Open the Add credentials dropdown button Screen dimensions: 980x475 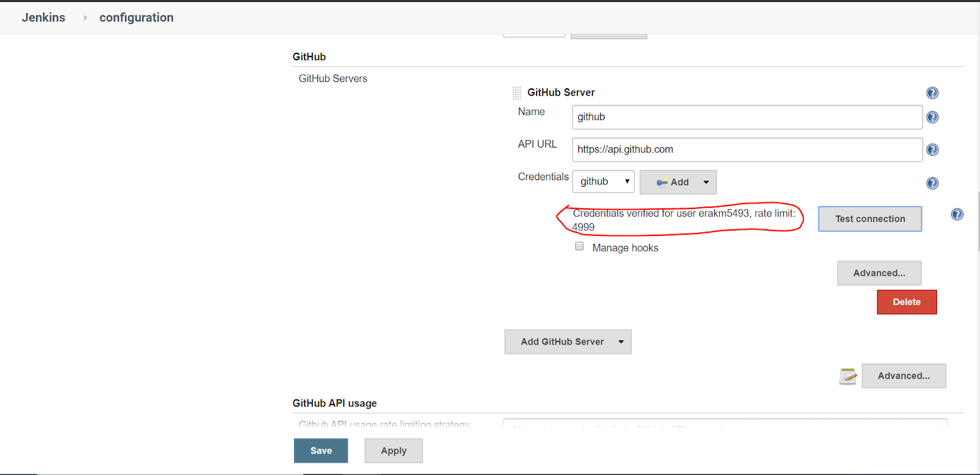tap(678, 182)
